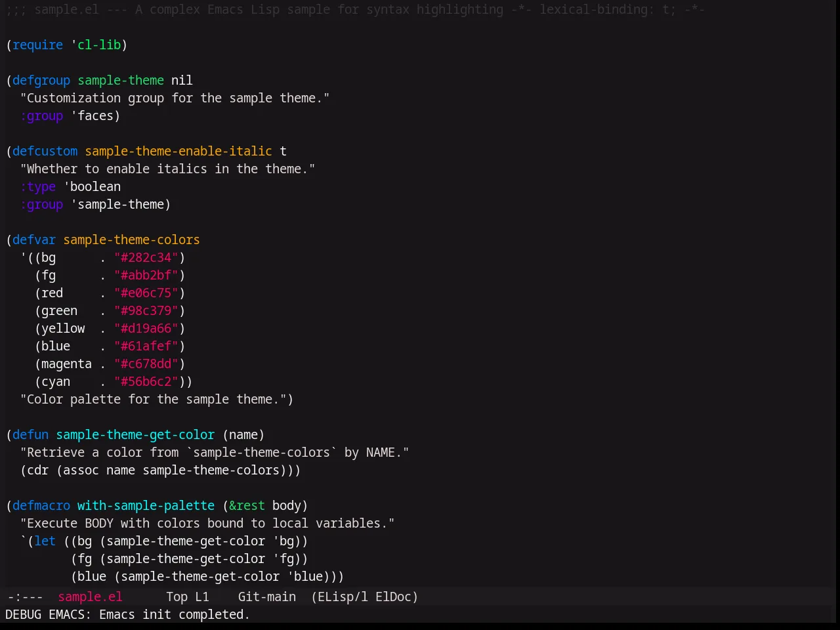Click the sample.el buffer name in mode line

[x=90, y=597]
